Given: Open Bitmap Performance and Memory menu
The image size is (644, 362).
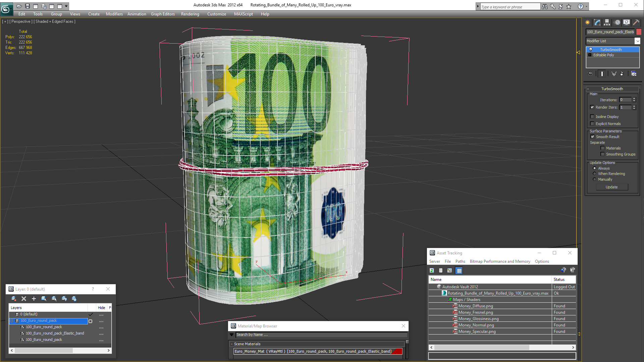Looking at the screenshot, I should click(500, 261).
